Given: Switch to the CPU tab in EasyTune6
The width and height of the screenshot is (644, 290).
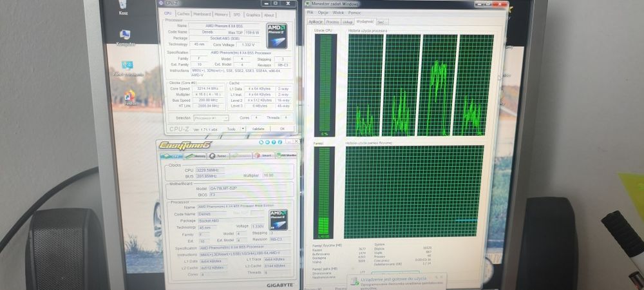Looking at the screenshot, I should click(171, 156).
